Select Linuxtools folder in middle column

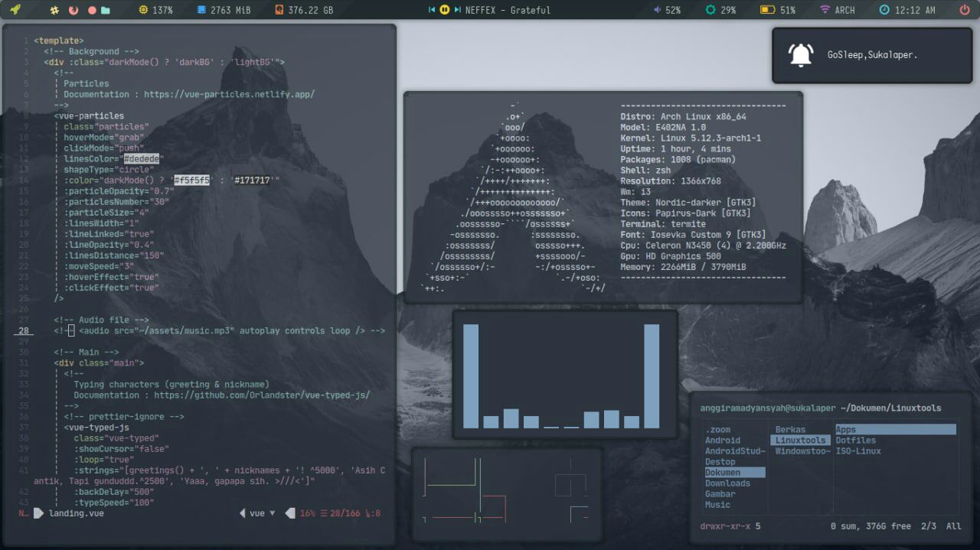801,441
